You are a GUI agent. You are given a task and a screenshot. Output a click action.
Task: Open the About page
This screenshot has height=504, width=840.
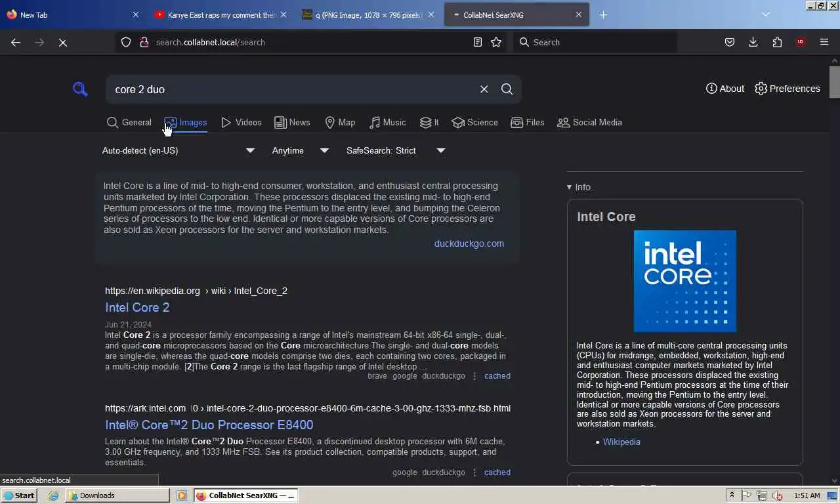[x=725, y=89]
